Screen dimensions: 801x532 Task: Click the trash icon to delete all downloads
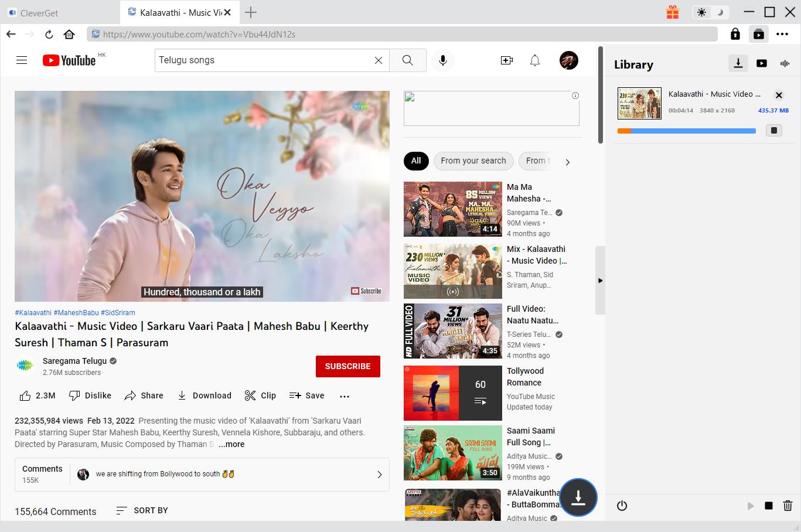pos(788,506)
